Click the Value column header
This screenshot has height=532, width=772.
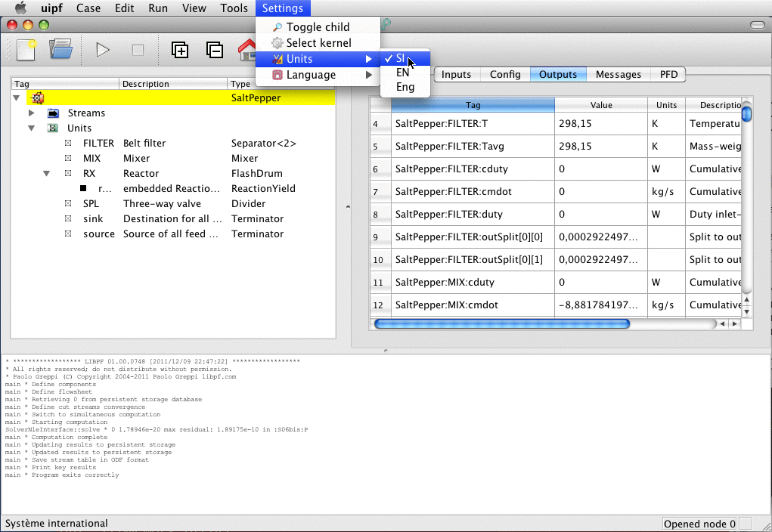pyautogui.click(x=601, y=105)
